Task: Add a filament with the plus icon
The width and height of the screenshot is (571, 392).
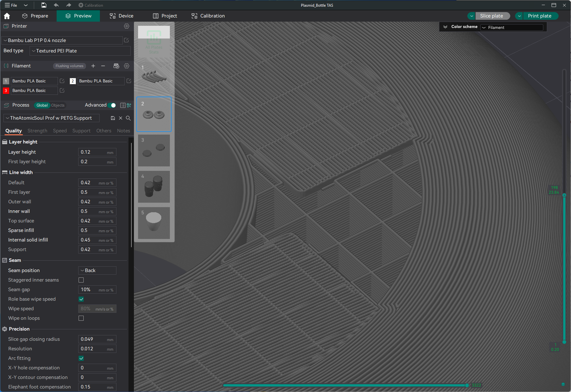Action: click(x=93, y=66)
